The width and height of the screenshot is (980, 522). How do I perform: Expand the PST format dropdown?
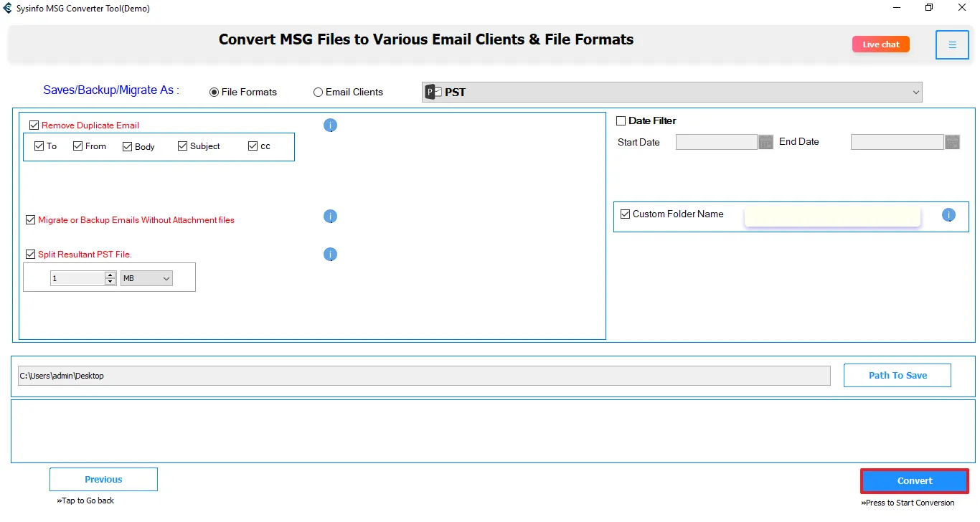[x=915, y=92]
